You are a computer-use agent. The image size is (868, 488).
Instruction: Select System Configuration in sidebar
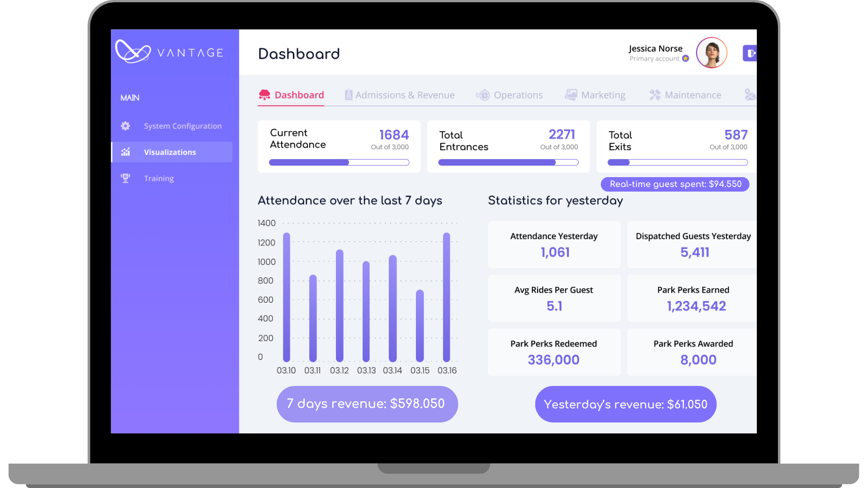(x=172, y=126)
